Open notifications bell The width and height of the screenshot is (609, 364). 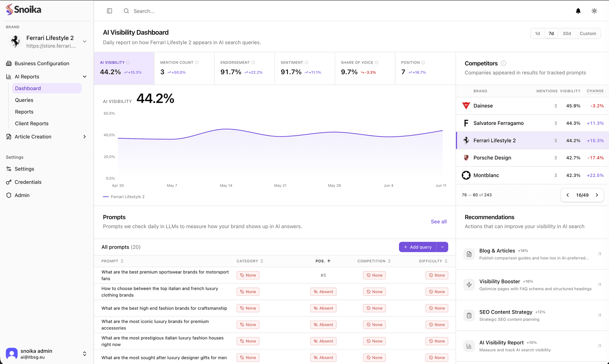pos(578,11)
